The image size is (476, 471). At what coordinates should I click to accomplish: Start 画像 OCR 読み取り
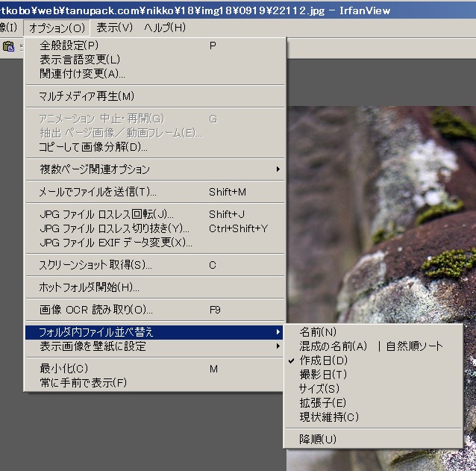pyautogui.click(x=95, y=310)
